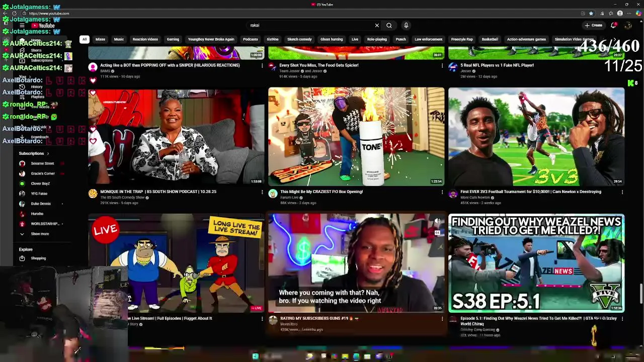This screenshot has height=362, width=644.
Task: Open options menu for CRAZIEST P.O Box Opening video
Action: (x=442, y=192)
